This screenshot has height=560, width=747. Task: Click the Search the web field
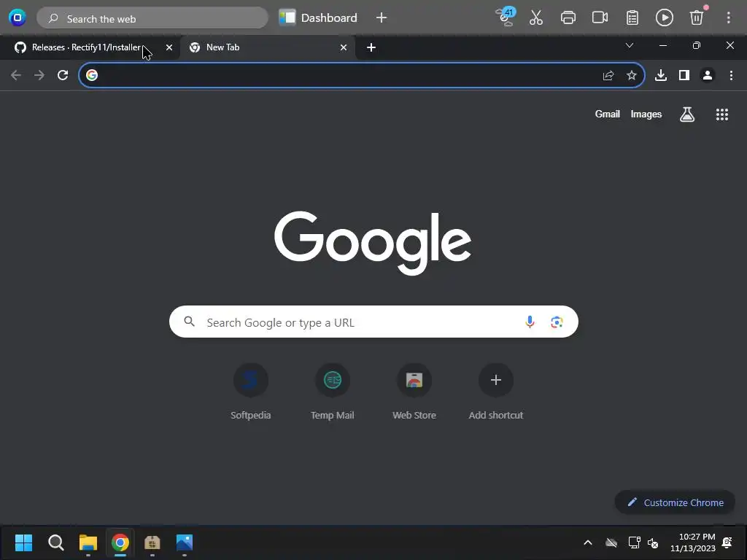point(152,18)
